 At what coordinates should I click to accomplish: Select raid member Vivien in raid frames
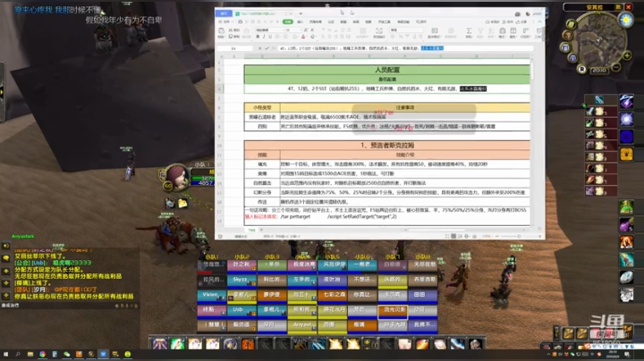tap(211, 296)
